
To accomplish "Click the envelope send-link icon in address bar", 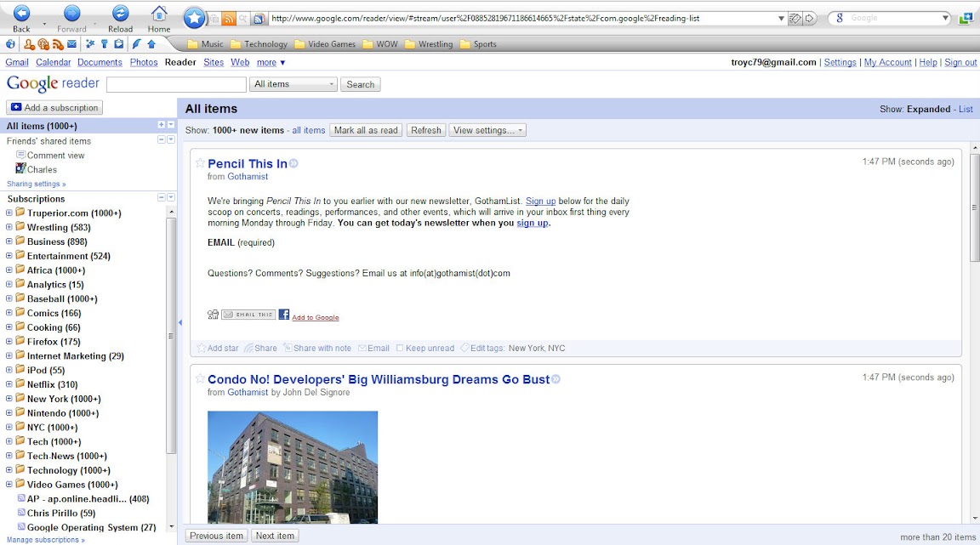I will [795, 18].
